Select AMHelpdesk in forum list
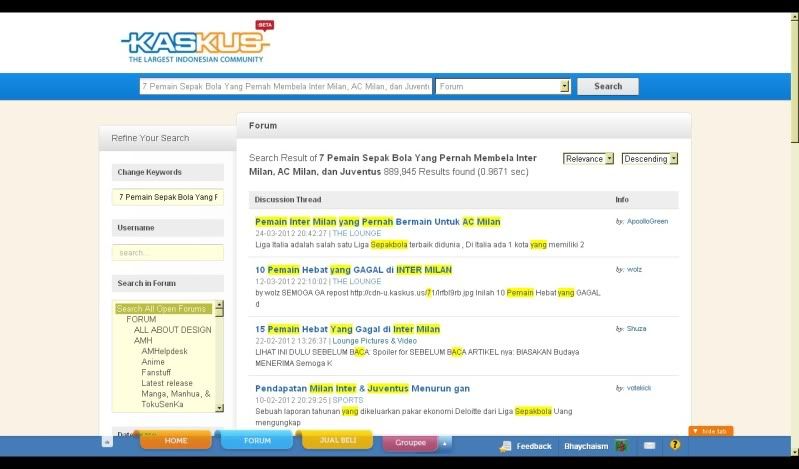The height and width of the screenshot is (469, 799). [x=165, y=351]
